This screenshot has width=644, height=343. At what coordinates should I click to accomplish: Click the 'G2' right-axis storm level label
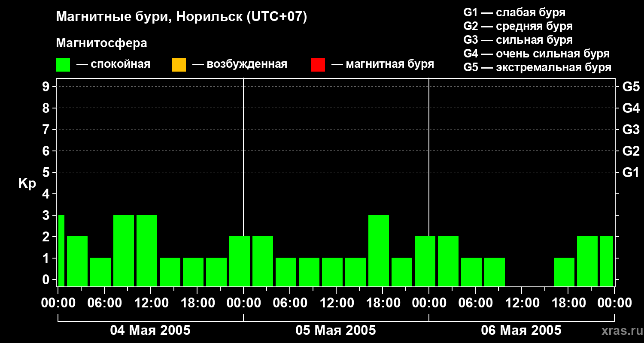[631, 151]
